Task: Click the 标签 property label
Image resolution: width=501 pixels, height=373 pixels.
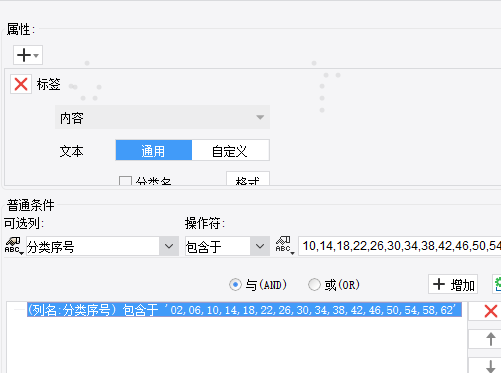Action: click(49, 84)
